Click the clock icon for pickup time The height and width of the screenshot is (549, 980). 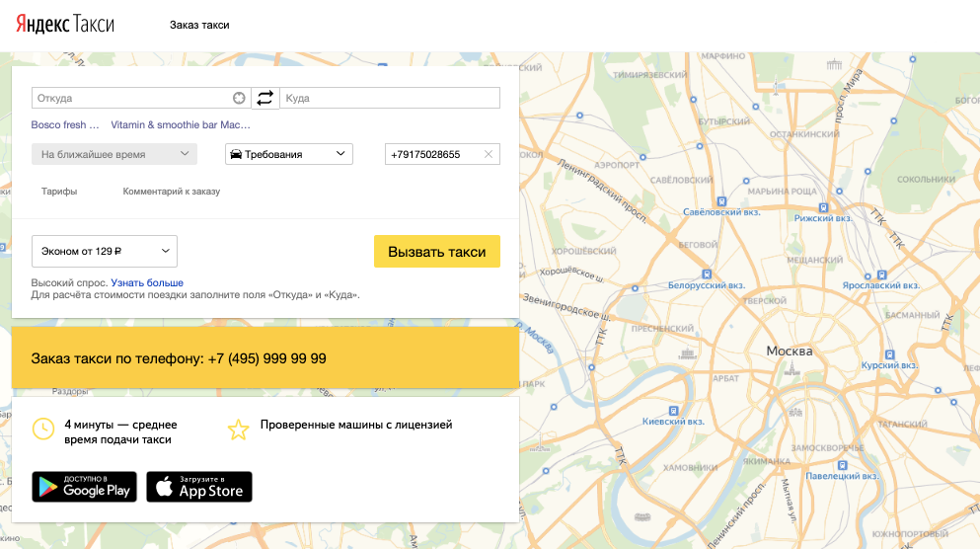(43, 429)
